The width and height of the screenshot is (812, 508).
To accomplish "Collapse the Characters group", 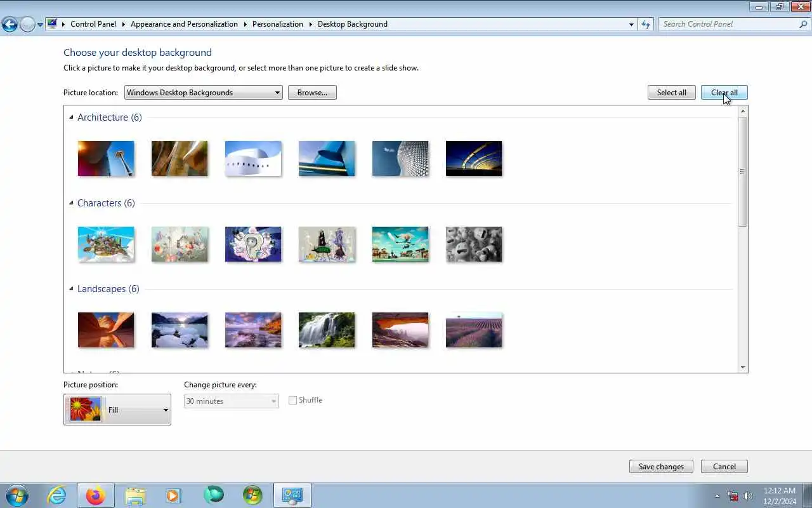I will coord(72,203).
